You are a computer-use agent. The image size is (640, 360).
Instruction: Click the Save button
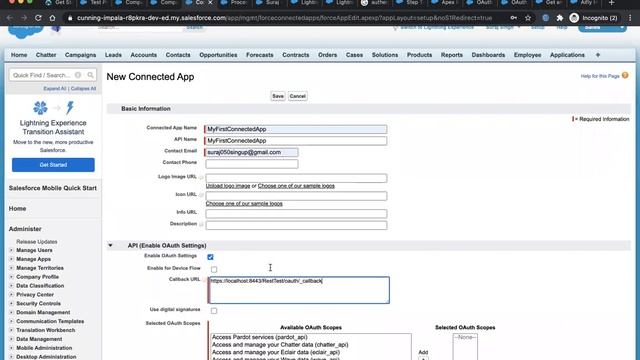point(278,96)
